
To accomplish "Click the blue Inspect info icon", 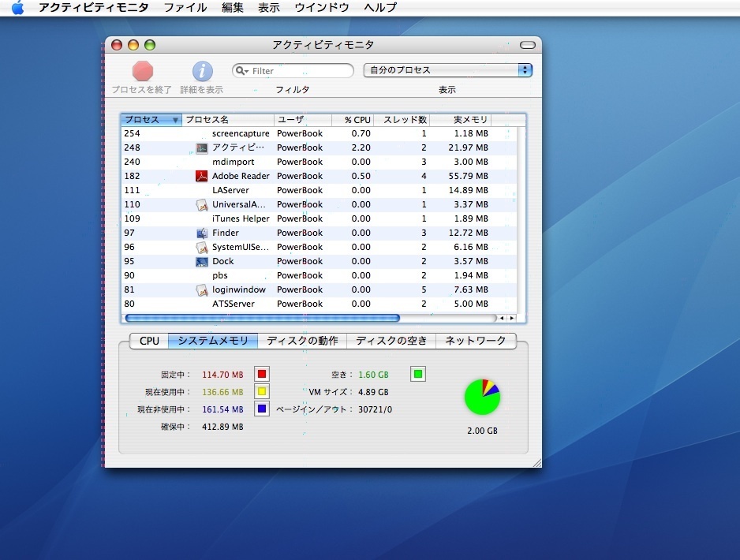I will pos(202,71).
